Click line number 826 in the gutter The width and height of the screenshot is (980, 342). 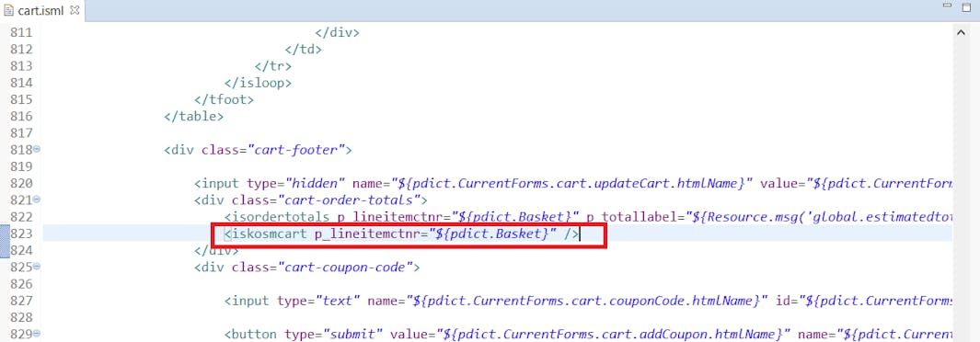(x=21, y=284)
